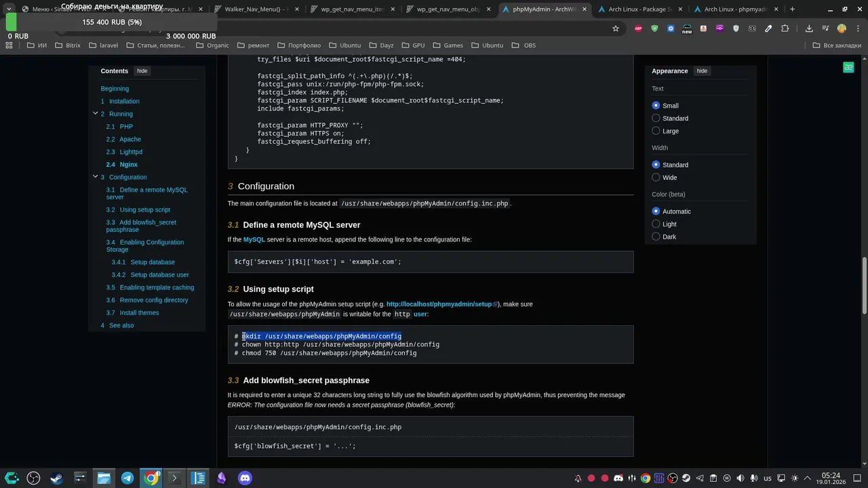Hide the Appearance panel

click(x=702, y=71)
